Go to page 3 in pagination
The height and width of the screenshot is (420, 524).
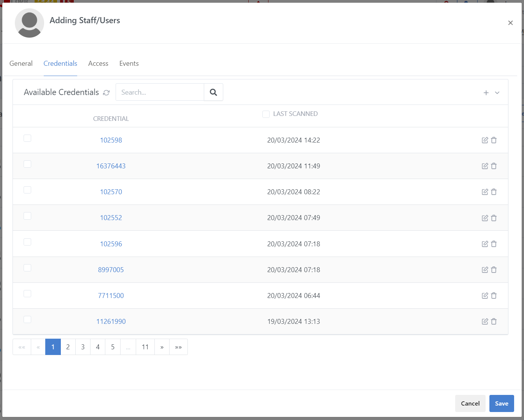pyautogui.click(x=83, y=347)
